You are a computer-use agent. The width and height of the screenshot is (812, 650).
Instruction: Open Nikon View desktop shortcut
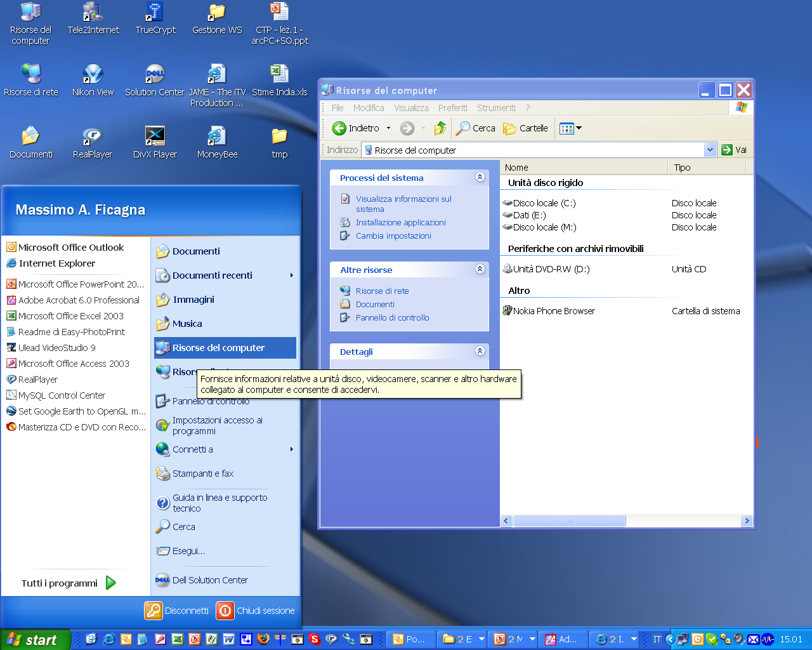(x=93, y=81)
